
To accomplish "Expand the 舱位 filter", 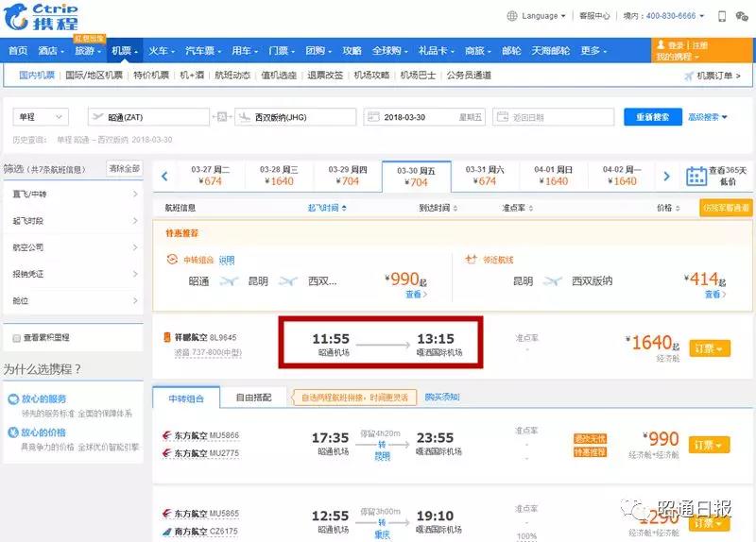I will [74, 300].
